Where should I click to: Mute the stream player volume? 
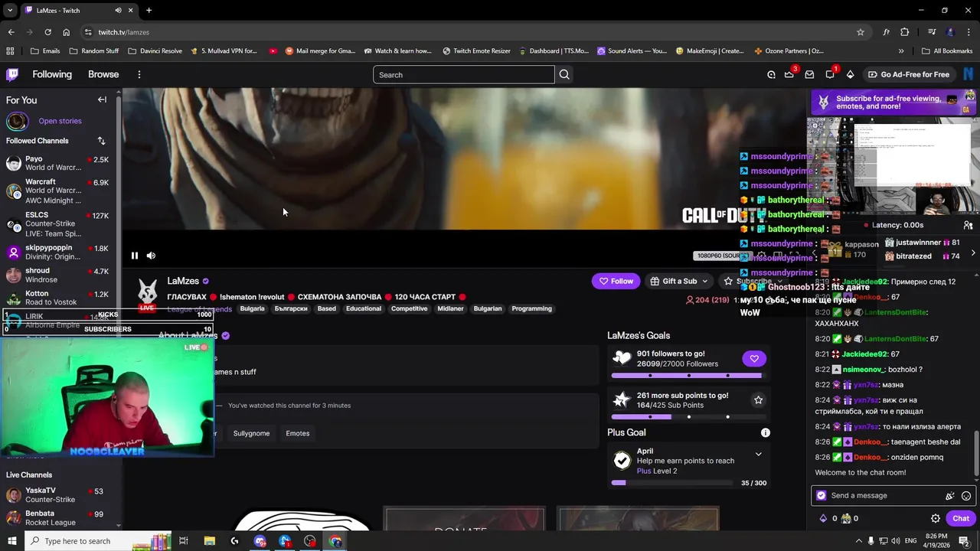coord(151,256)
